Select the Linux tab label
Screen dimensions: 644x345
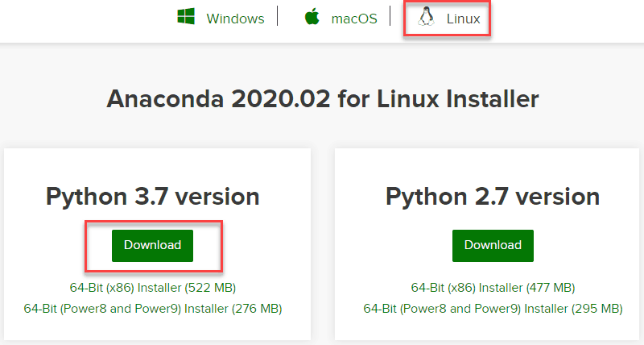point(464,19)
